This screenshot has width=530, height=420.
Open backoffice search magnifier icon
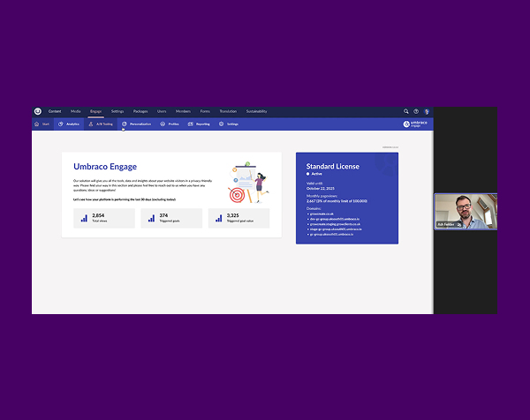coord(406,111)
